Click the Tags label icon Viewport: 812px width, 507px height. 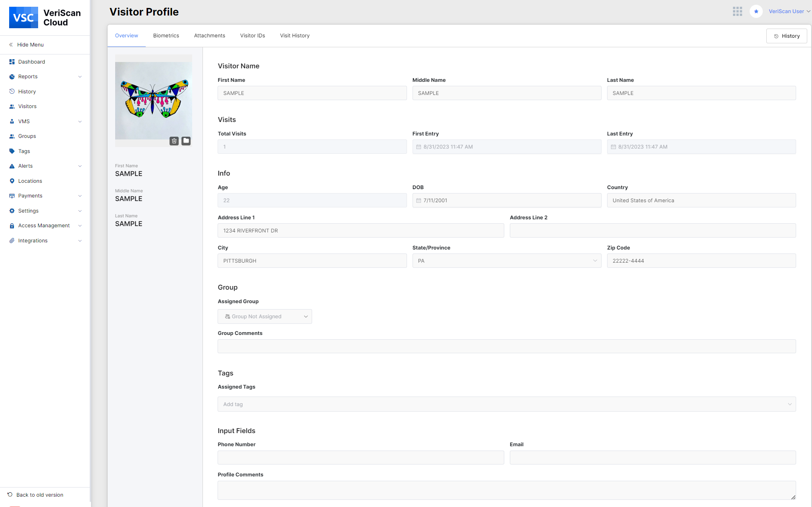(x=12, y=151)
